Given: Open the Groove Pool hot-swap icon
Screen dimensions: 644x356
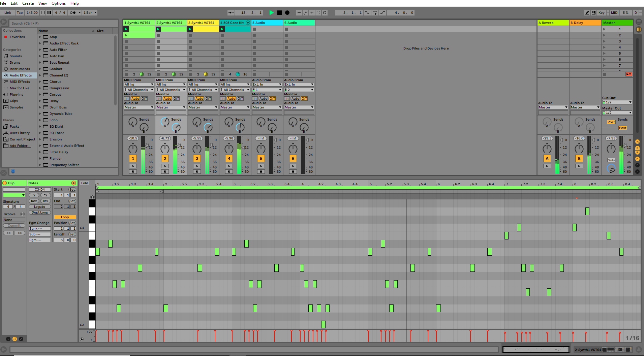Looking at the screenshot, I should [x=22, y=214].
